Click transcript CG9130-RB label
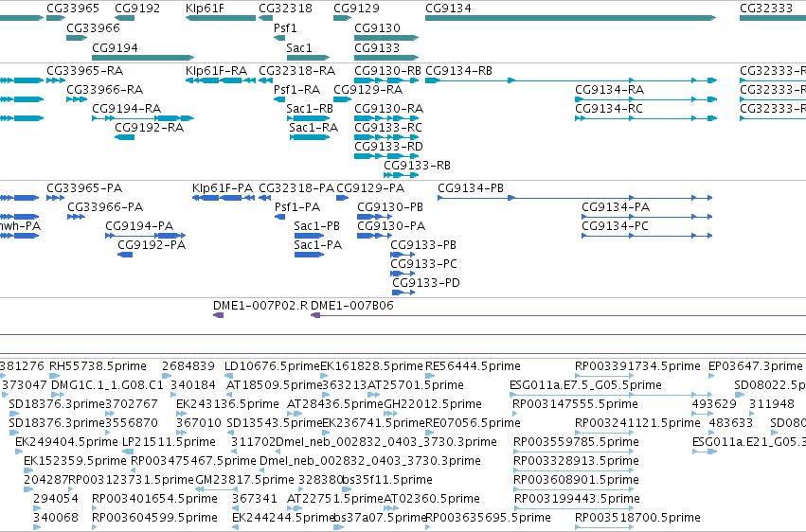Image resolution: width=806 pixels, height=532 pixels. point(387,70)
